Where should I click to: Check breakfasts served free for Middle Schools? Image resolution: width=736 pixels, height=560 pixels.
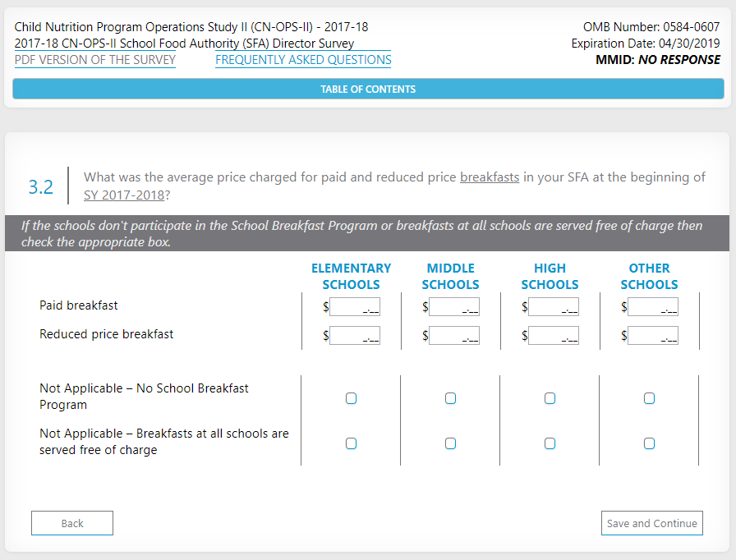pyautogui.click(x=451, y=443)
